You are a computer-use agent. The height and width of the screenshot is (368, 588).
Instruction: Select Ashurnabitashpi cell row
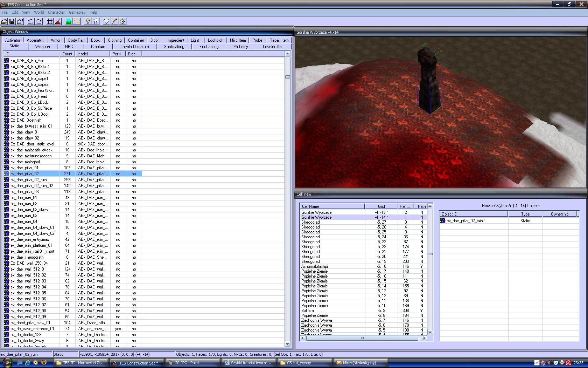363,266
